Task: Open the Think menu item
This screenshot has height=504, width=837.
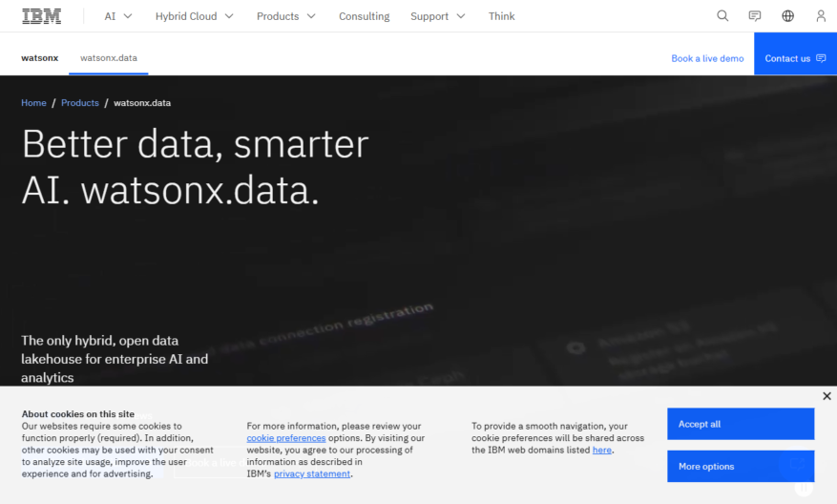Action: pos(501,16)
